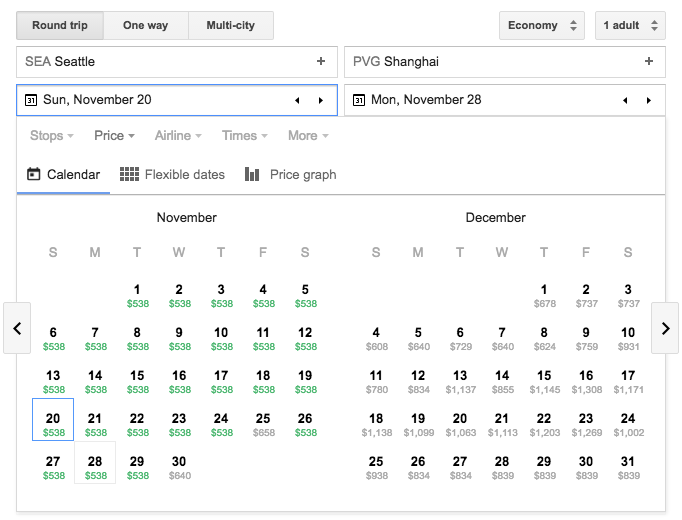
Task: Select December 22 at $1,203
Action: (x=544, y=425)
